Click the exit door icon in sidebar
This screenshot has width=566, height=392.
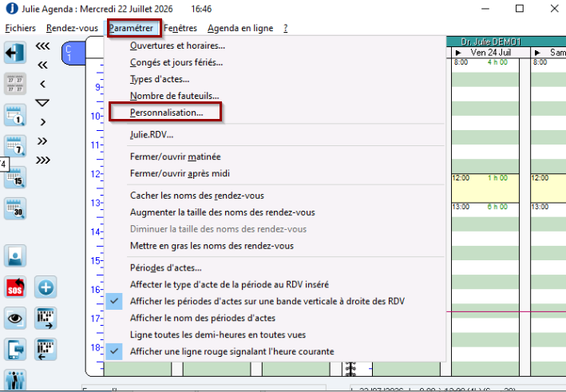click(15, 53)
